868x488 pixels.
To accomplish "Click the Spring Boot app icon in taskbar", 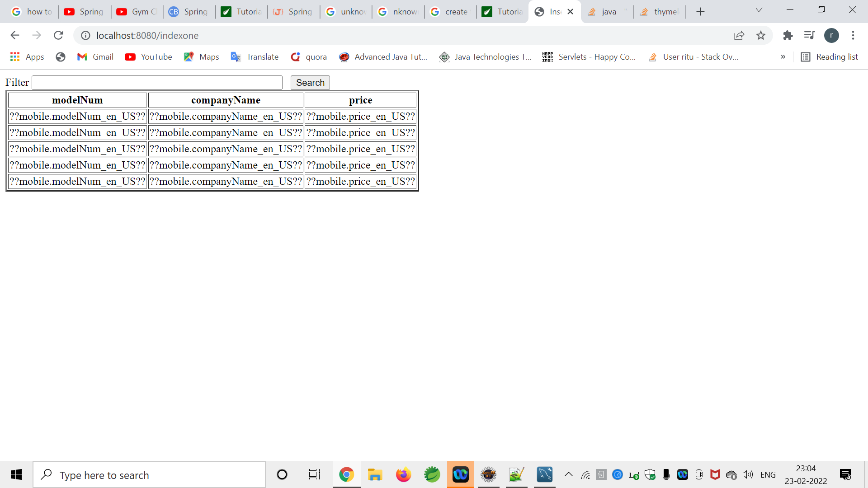I will tap(432, 475).
